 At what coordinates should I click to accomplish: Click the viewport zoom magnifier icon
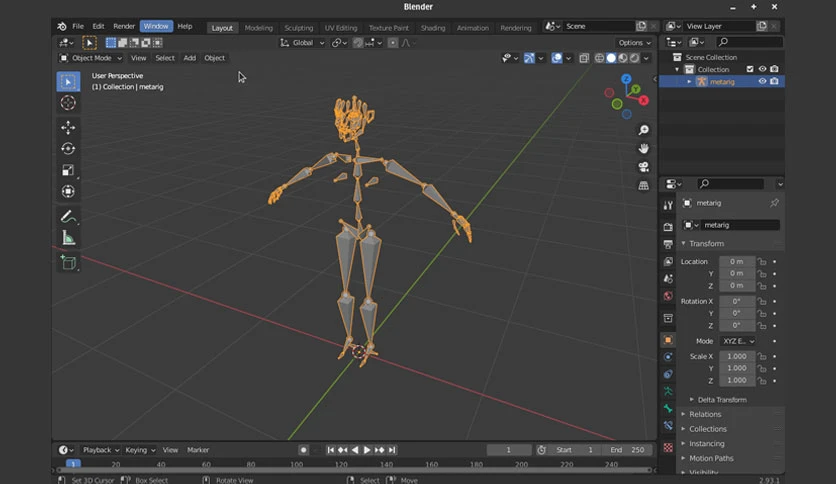[x=644, y=130]
